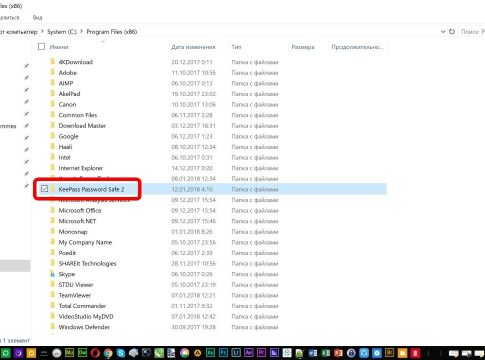Sort by the Тип column header
This screenshot has height=360, width=485.
[236, 47]
